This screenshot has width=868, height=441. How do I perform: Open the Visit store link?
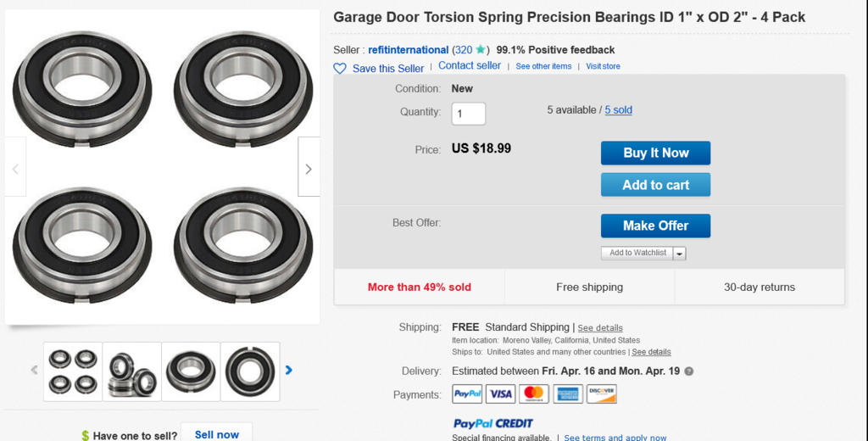click(603, 66)
